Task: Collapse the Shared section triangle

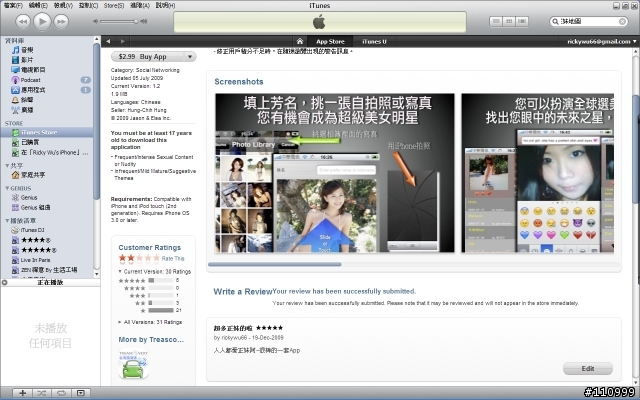Action: [7, 166]
